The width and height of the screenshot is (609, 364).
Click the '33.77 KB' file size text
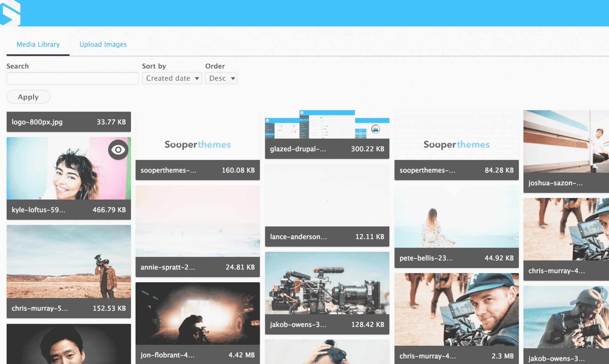point(111,122)
